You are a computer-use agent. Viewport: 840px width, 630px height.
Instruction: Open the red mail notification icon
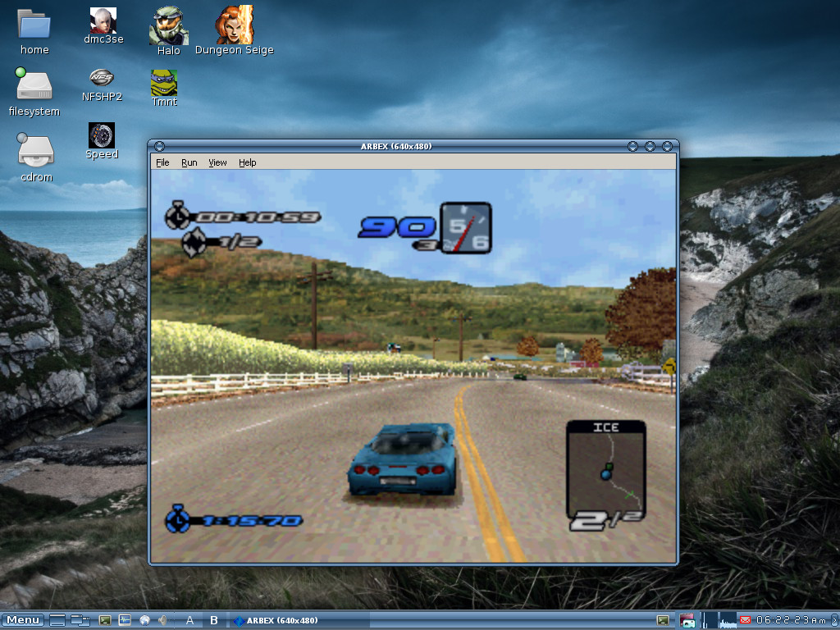[x=745, y=620]
